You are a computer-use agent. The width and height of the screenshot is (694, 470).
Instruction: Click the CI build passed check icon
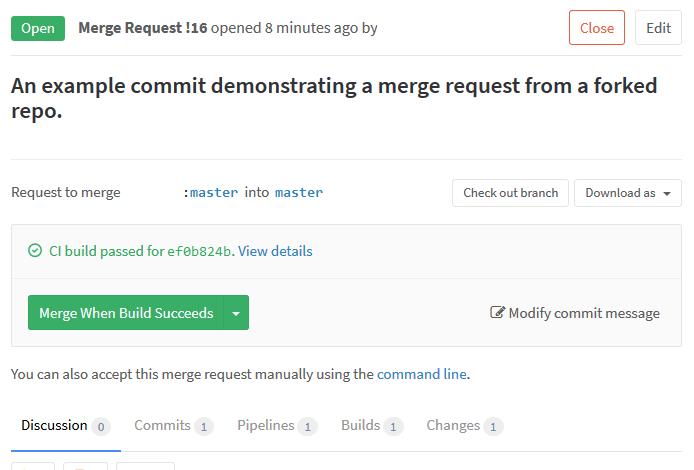[x=35, y=251]
